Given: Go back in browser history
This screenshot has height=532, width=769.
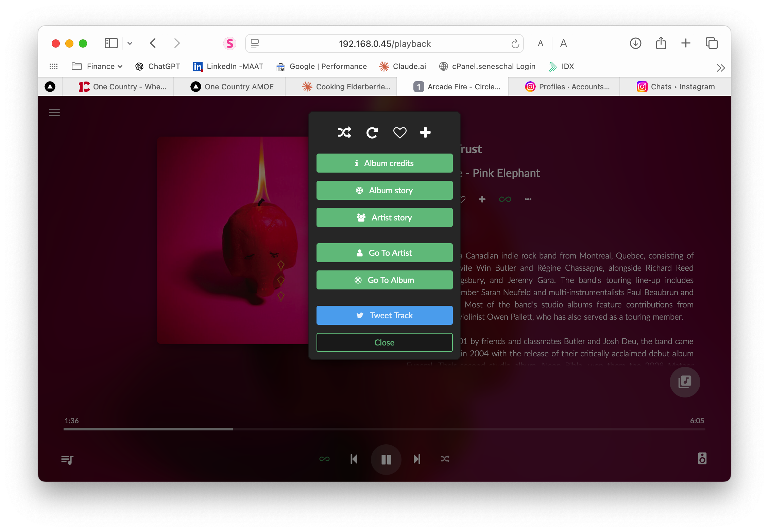Looking at the screenshot, I should (x=153, y=43).
